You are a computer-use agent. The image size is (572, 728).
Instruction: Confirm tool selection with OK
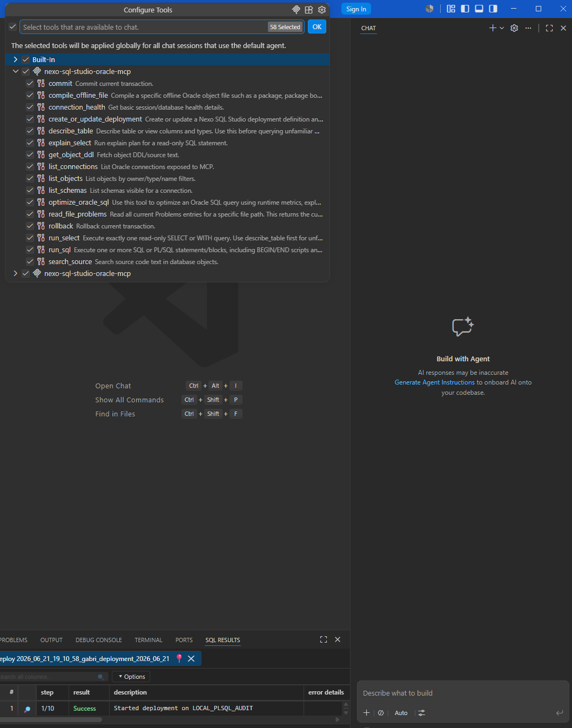[x=317, y=27]
